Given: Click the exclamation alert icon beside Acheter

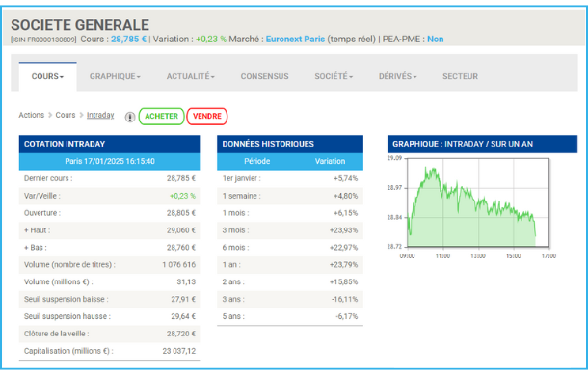Looking at the screenshot, I should (130, 117).
